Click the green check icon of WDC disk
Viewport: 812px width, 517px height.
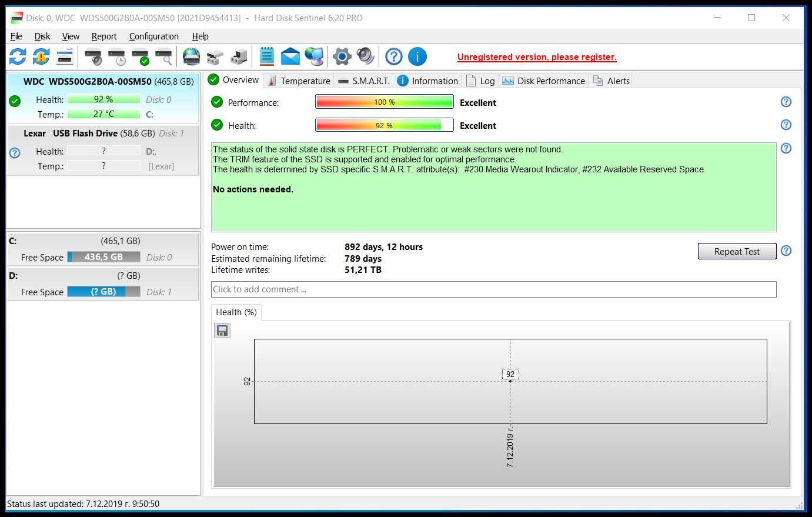pos(15,101)
